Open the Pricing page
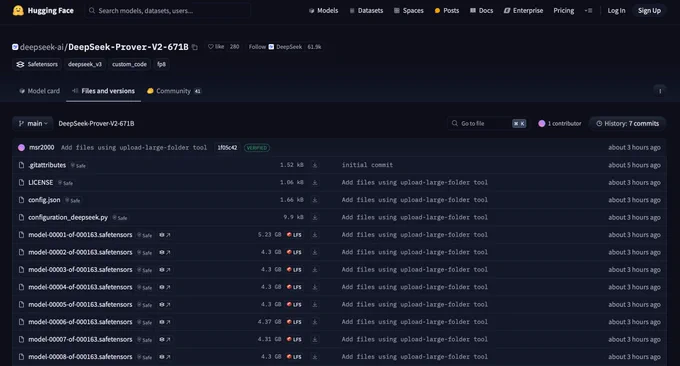The height and width of the screenshot is (366, 680). 563,10
